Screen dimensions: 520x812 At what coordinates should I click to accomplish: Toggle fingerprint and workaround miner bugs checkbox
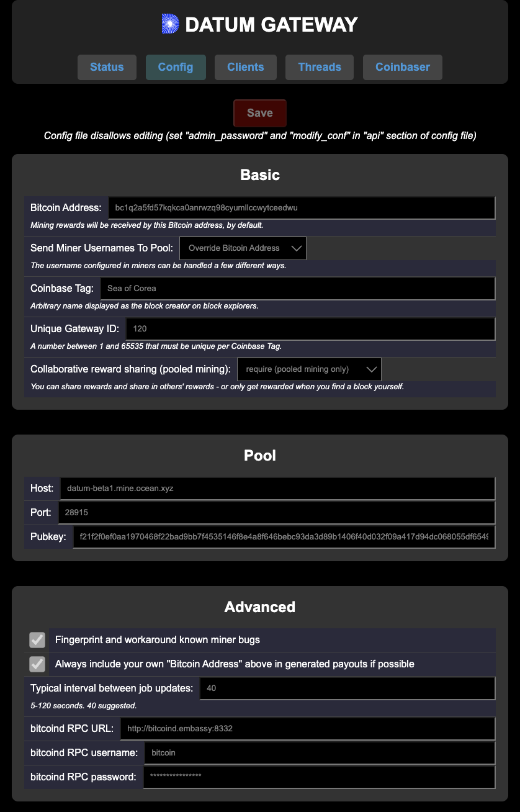[37, 640]
